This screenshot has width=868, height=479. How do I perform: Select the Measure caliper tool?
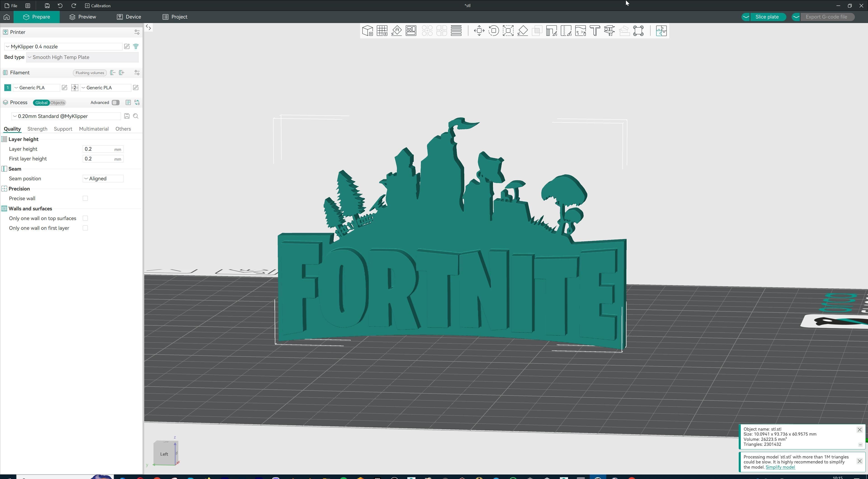(610, 31)
